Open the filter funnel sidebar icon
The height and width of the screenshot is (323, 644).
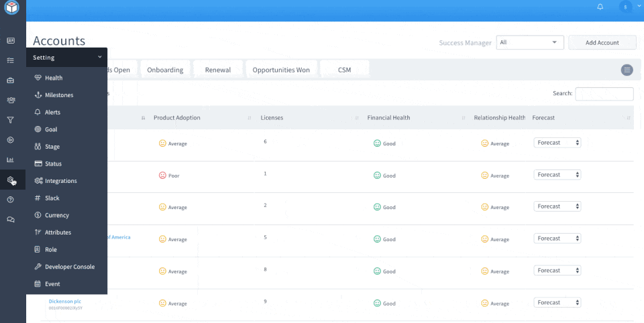click(x=11, y=120)
